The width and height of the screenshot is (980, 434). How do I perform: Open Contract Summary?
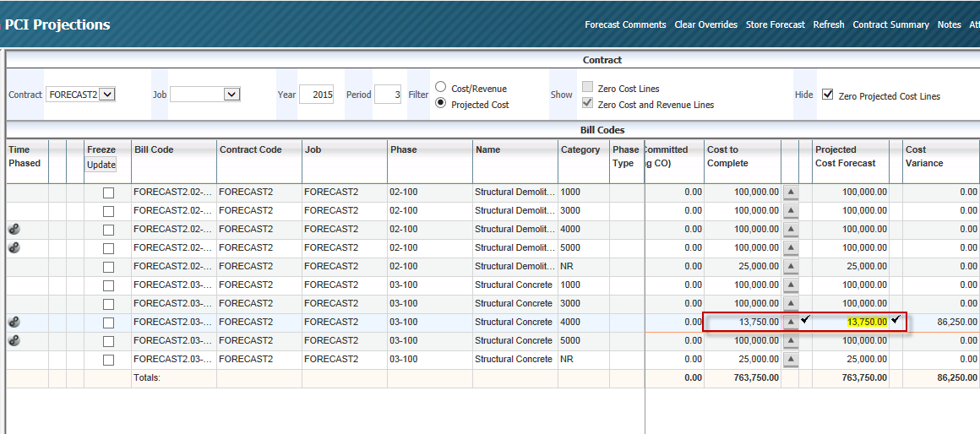[x=890, y=25]
